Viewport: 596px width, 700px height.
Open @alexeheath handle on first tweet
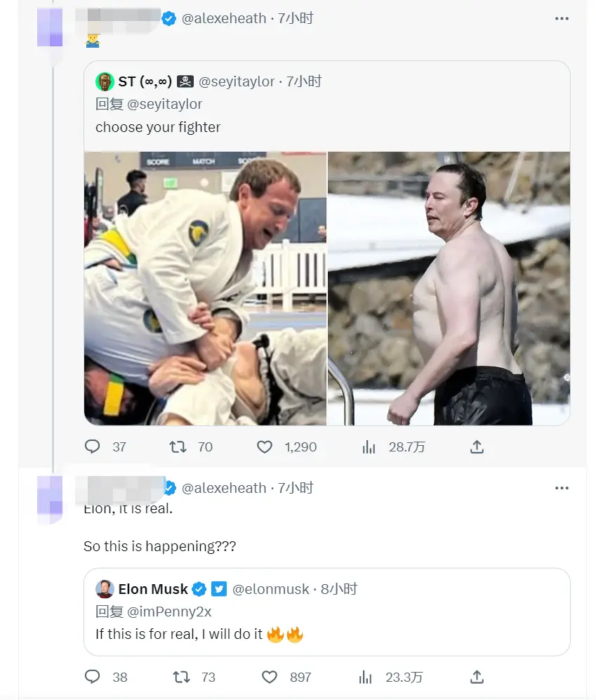224,19
